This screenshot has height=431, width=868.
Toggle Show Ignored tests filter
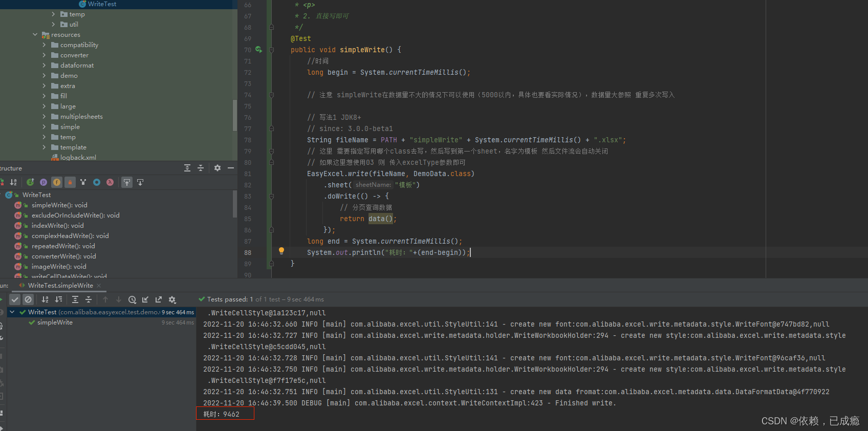(x=28, y=299)
